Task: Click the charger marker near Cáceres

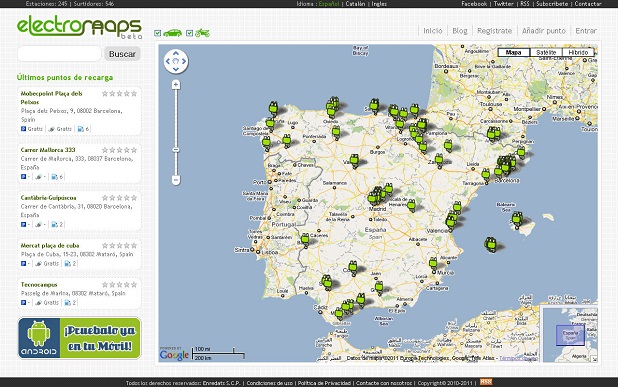Action: coord(305,240)
